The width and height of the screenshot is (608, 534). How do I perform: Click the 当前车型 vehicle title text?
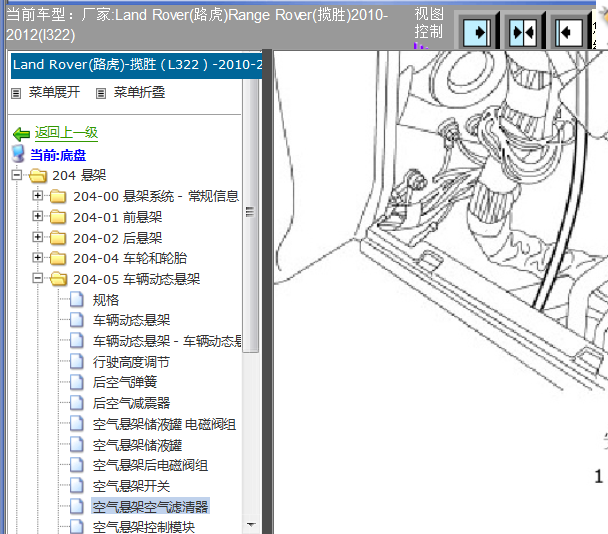(x=197, y=25)
